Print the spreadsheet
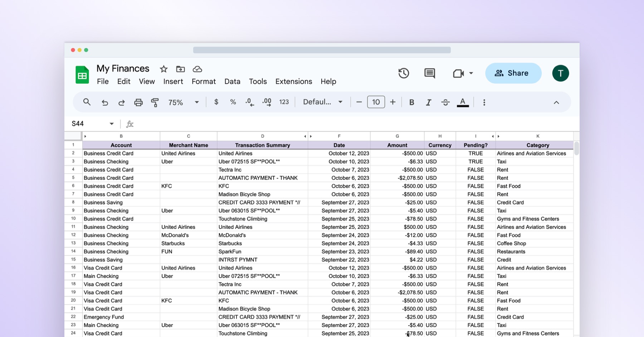644x337 pixels. 138,102
